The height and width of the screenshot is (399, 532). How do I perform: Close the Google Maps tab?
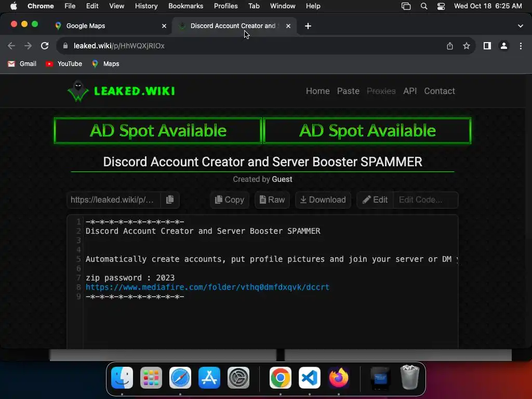[164, 26]
